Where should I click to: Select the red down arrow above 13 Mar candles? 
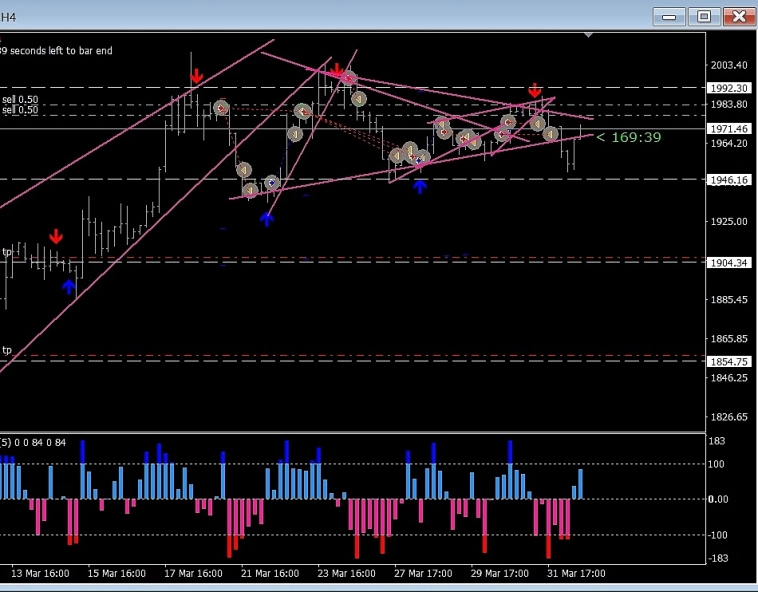[56, 237]
